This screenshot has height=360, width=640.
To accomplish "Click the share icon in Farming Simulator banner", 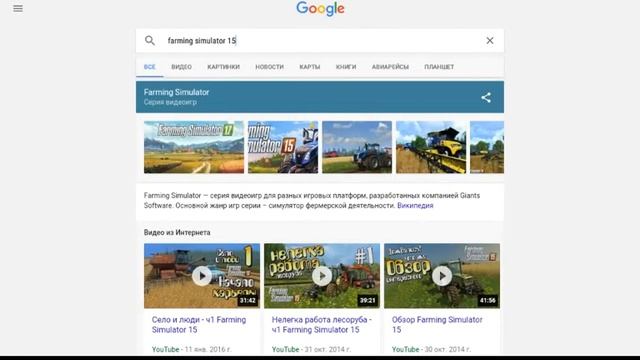I will [x=486, y=97].
